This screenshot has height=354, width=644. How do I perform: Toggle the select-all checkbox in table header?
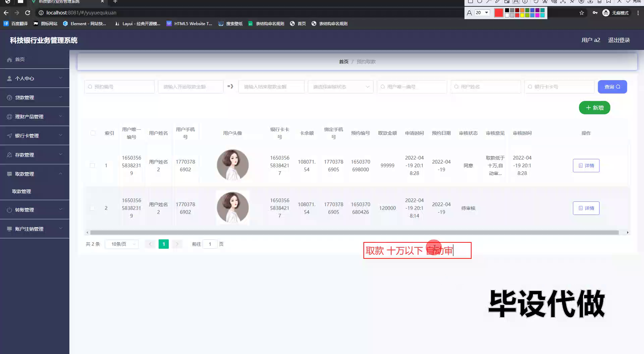pyautogui.click(x=93, y=133)
